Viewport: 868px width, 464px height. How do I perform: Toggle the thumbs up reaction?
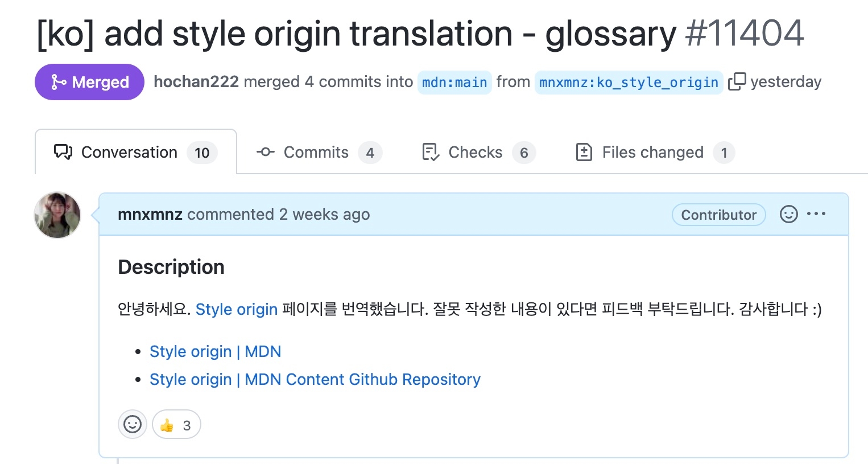tap(176, 425)
